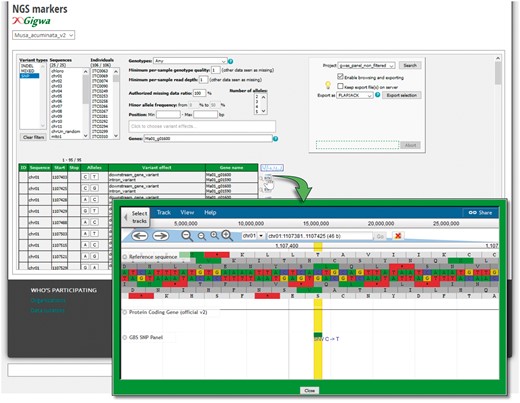Toggle Protein Coding Gene track handle
This screenshot has height=403, width=520.
point(125,312)
